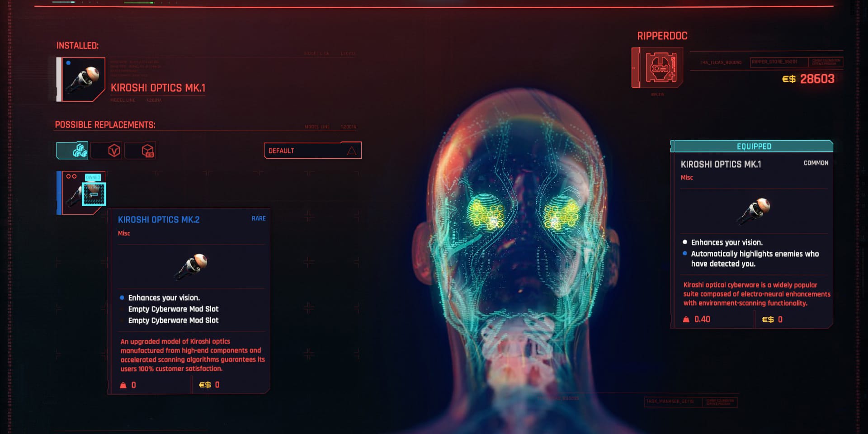Click a mod slot circle above the MK.2 item
The height and width of the screenshot is (434, 868).
(x=69, y=176)
